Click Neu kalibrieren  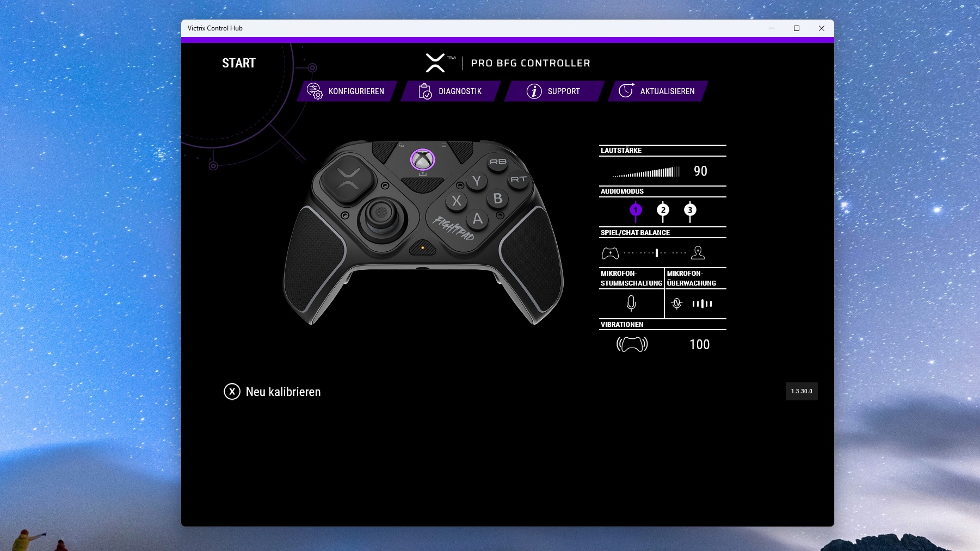coord(273,392)
